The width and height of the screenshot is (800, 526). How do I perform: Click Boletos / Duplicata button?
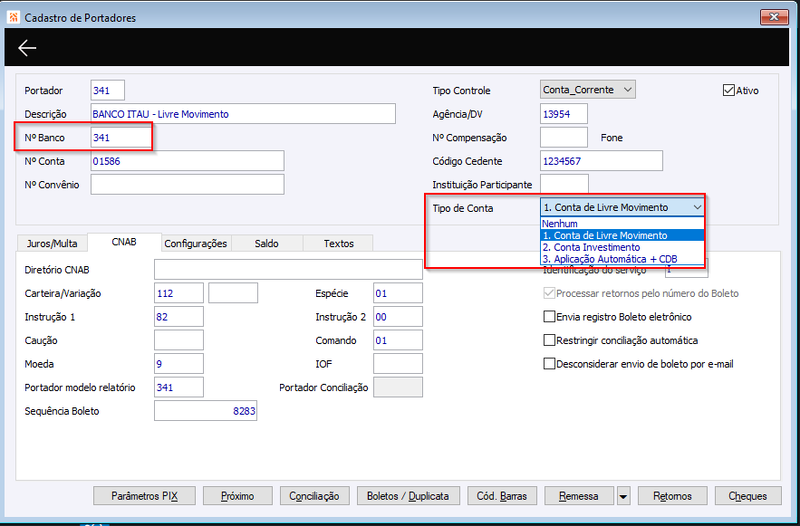[408, 496]
